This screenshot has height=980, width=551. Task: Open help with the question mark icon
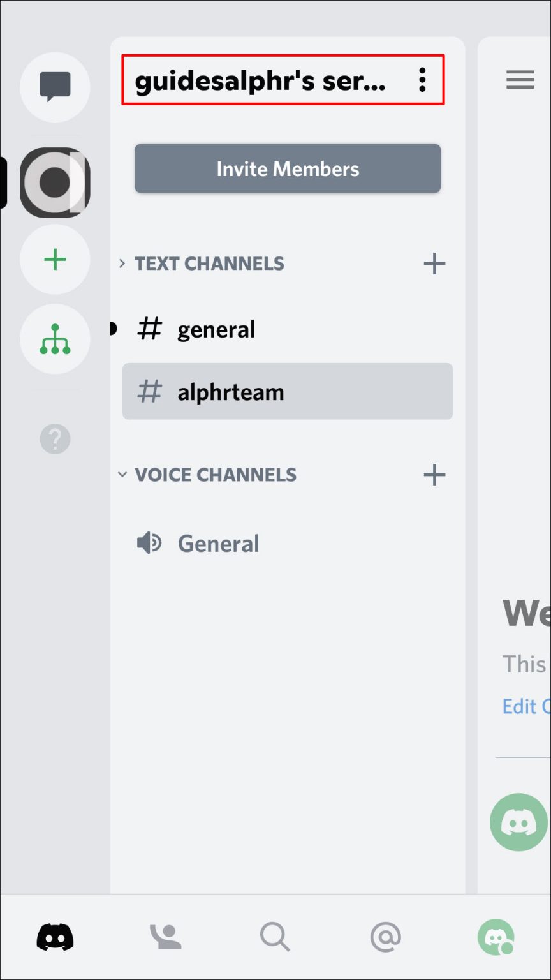tap(55, 438)
